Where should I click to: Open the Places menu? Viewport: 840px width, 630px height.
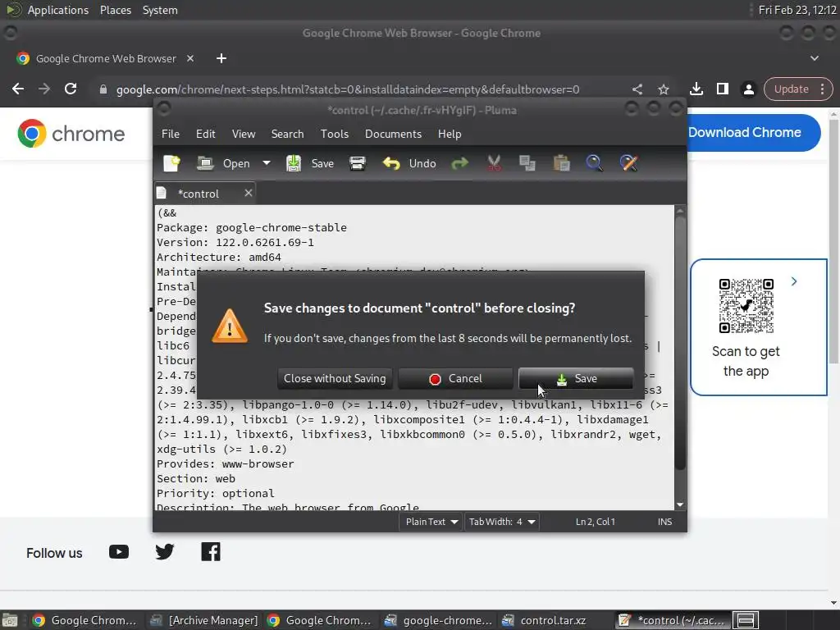pyautogui.click(x=116, y=10)
